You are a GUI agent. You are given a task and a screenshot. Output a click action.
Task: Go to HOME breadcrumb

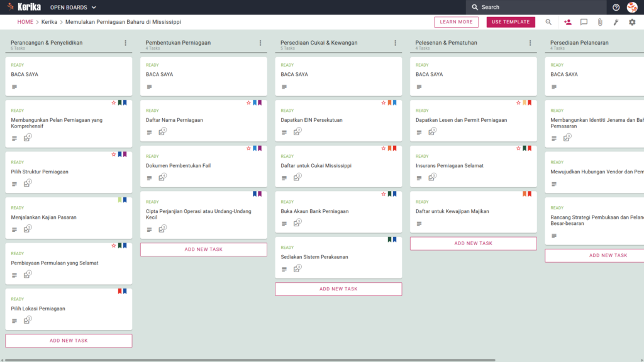(25, 22)
